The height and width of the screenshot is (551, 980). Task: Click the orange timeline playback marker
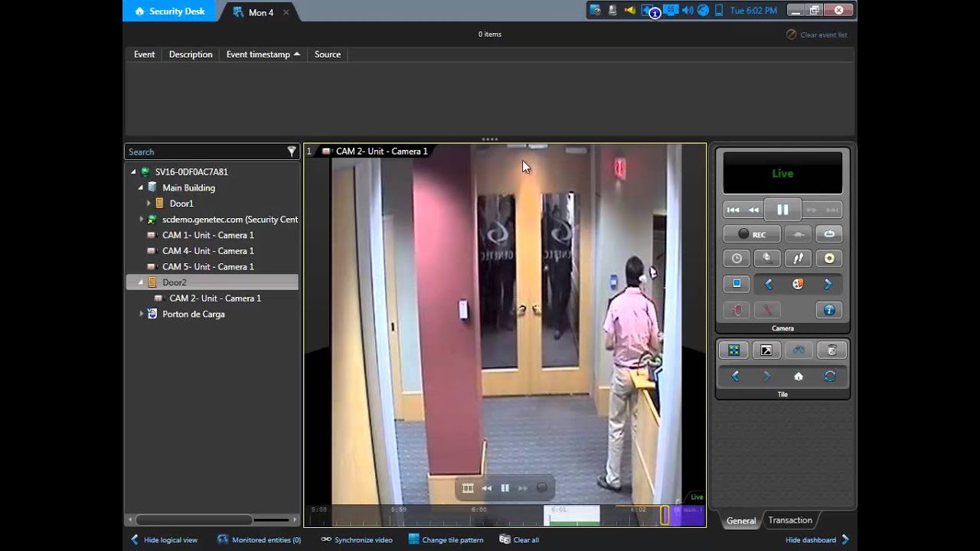(665, 515)
